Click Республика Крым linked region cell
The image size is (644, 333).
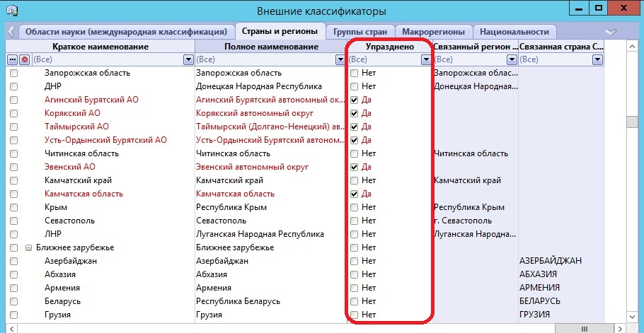coord(468,208)
